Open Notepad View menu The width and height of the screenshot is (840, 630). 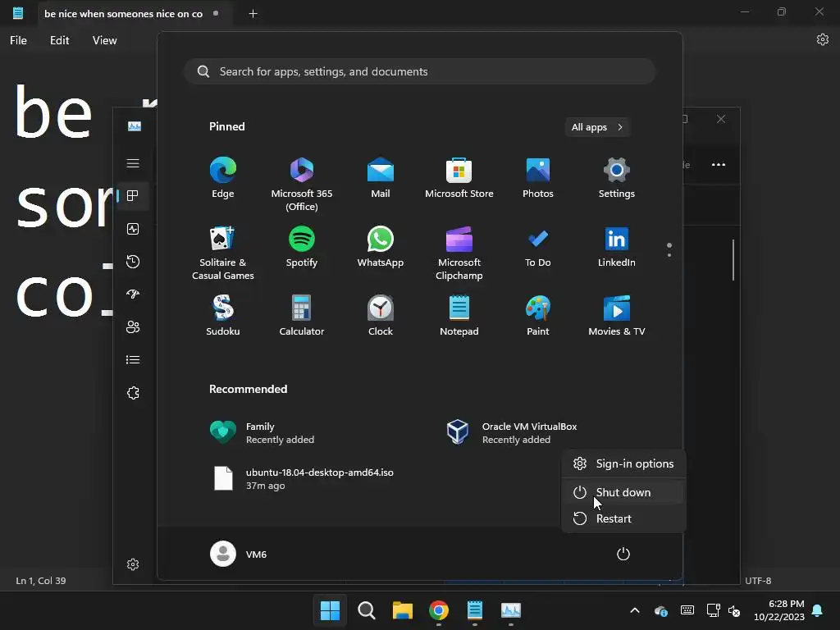pos(104,40)
